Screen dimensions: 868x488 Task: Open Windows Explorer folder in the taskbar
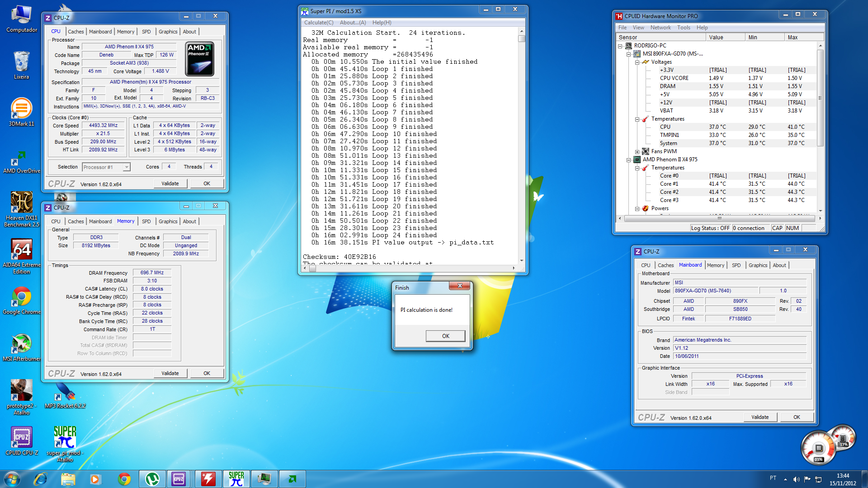pyautogui.click(x=68, y=479)
